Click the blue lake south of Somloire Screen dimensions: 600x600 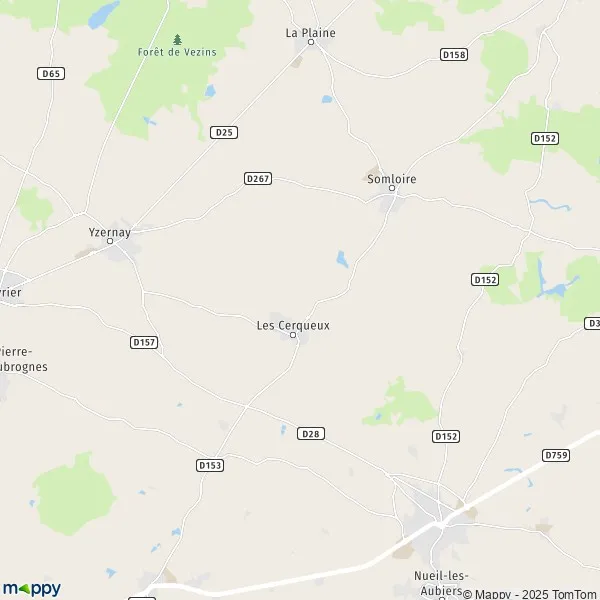click(x=342, y=259)
